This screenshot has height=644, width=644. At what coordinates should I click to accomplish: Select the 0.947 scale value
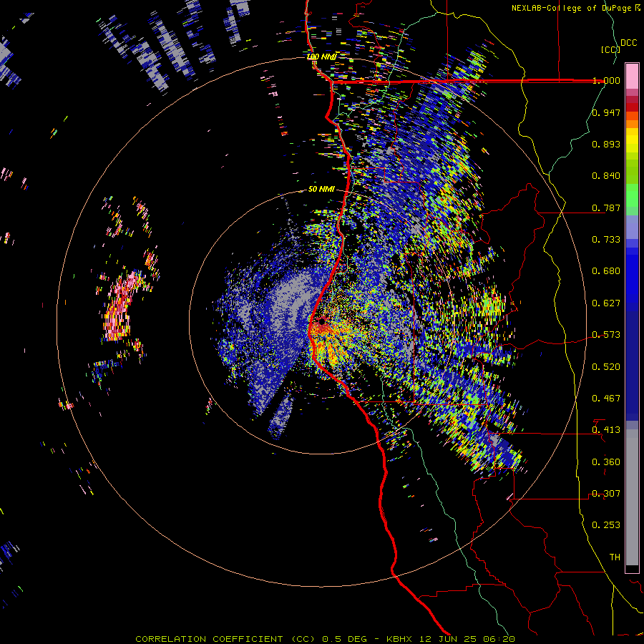coord(606,112)
